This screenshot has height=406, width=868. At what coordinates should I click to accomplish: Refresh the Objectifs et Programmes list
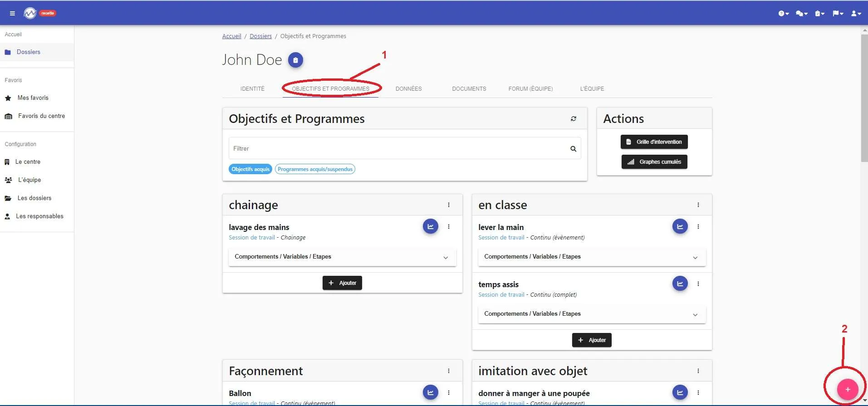(574, 119)
